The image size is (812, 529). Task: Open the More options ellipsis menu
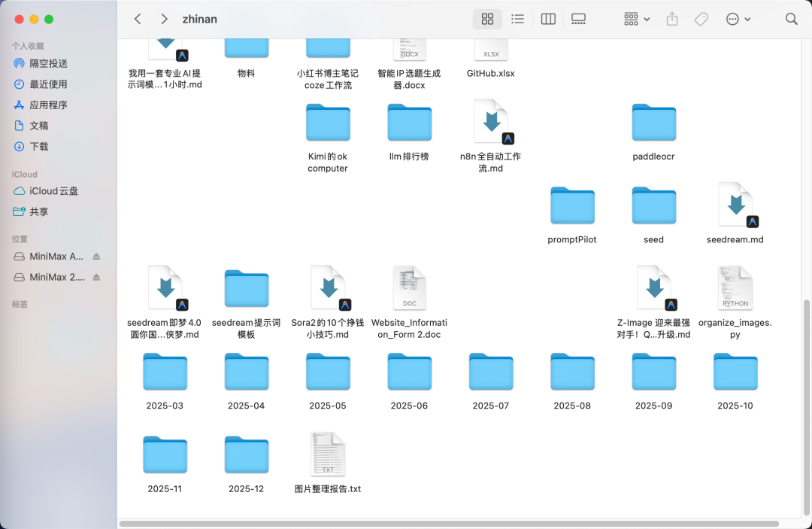pyautogui.click(x=738, y=19)
